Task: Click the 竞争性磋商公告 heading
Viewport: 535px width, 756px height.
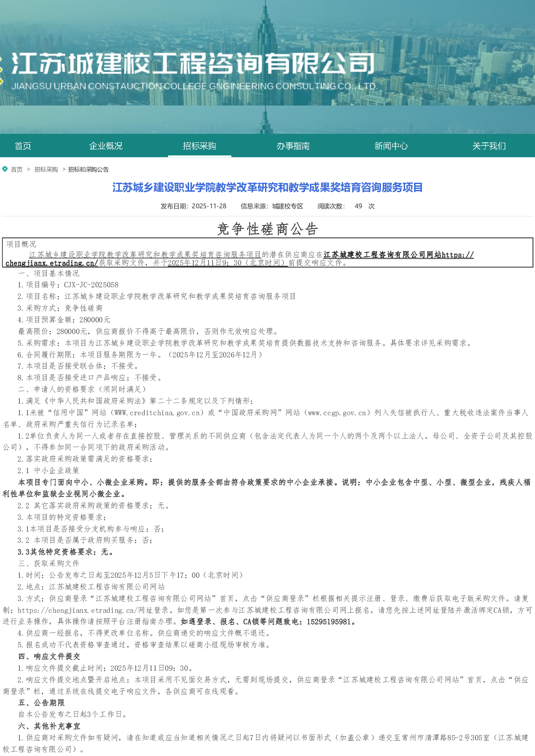Action: coord(267,229)
